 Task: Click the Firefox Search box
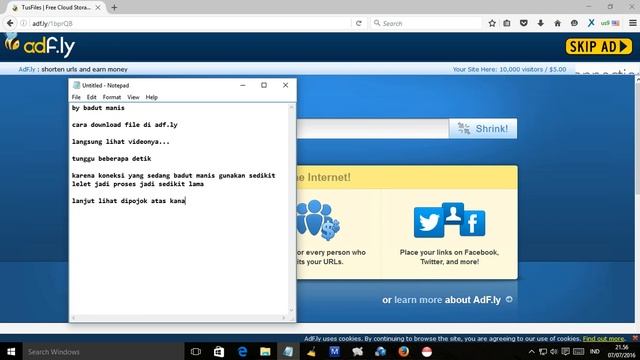[427, 23]
